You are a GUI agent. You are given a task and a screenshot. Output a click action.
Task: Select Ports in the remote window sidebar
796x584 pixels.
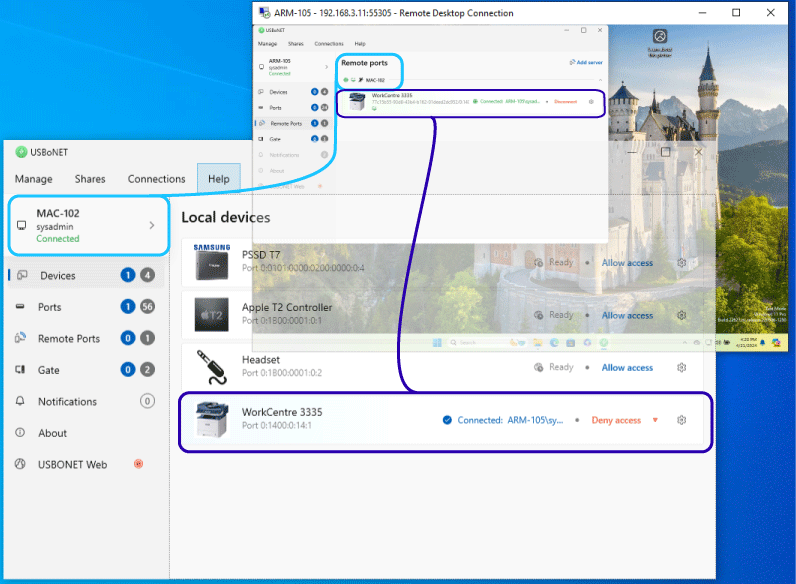click(293, 108)
